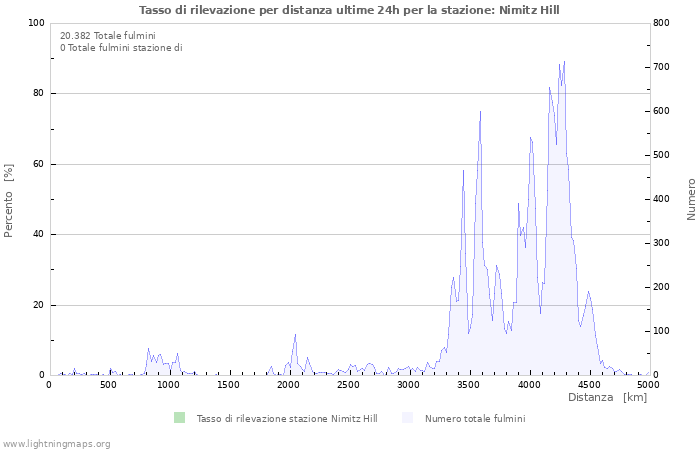This screenshot has height=450, width=700.
Task: Click the 4000 tick label on distance axis
Action: pos(530,385)
